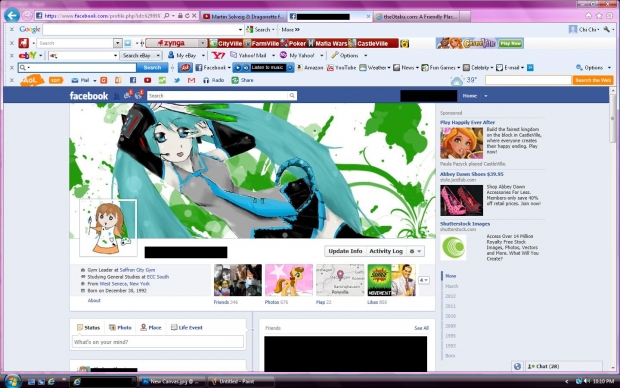This screenshot has height=388, width=620.
Task: Click the Yahoo Y! logo icon
Action: (x=218, y=55)
